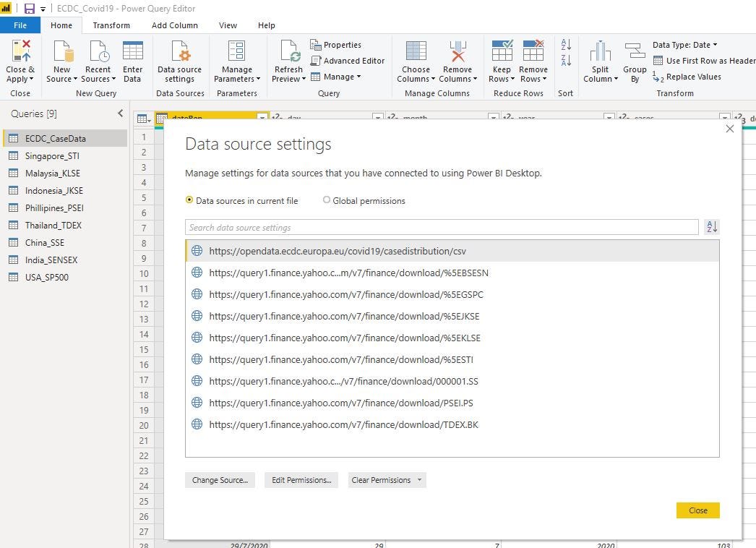Open Recent Sources icon
756x548 pixels.
click(x=99, y=51)
